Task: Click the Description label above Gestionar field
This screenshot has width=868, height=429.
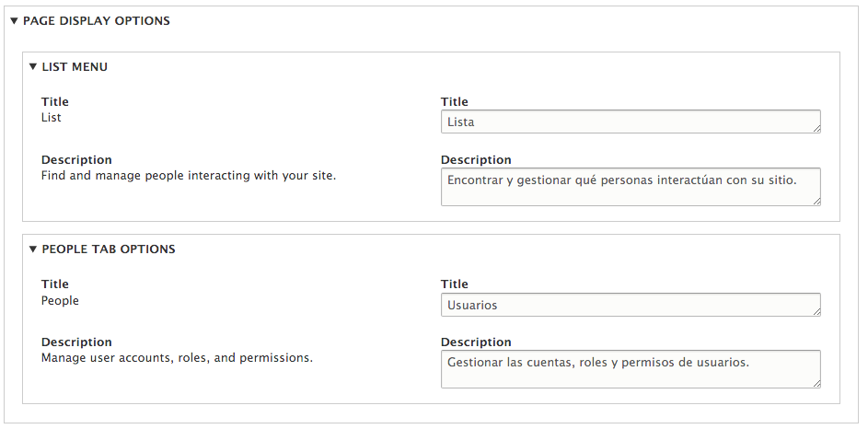Action: point(476,342)
